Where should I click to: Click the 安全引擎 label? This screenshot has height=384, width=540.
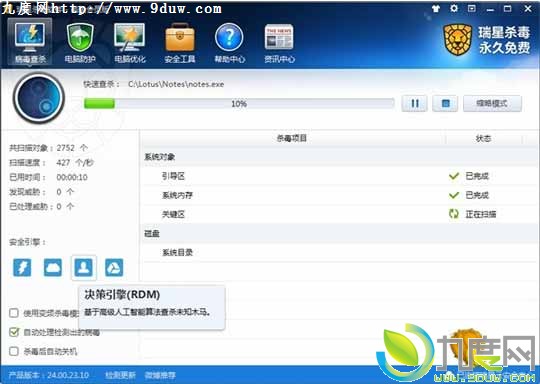coord(28,242)
